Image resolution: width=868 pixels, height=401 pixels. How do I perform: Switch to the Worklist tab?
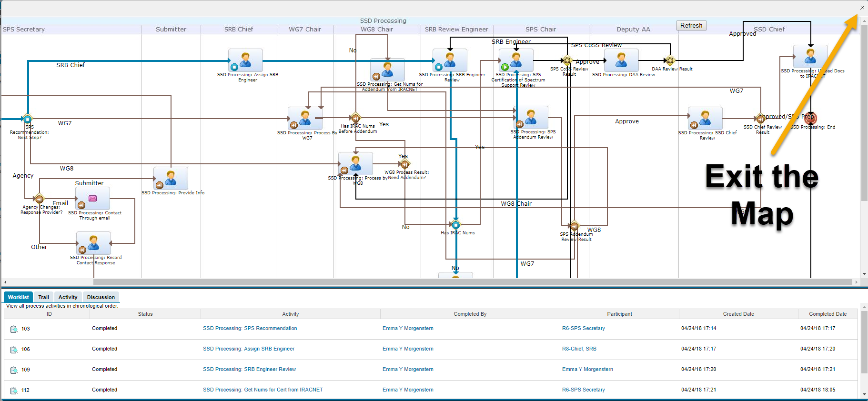pos(18,297)
